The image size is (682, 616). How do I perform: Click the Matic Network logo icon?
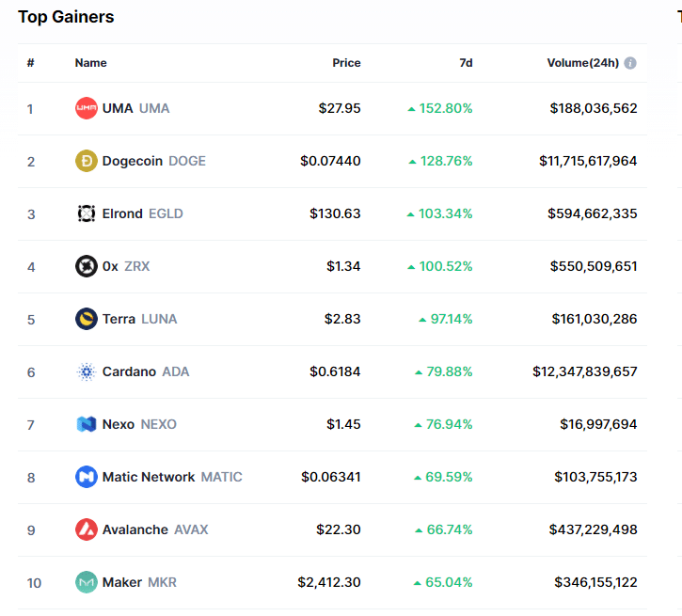[86, 477]
